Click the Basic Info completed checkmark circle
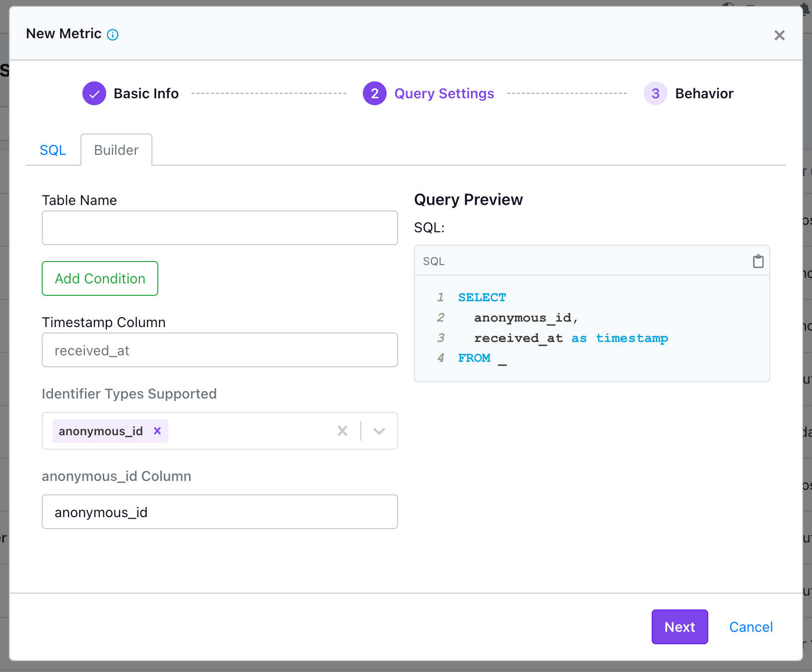Image resolution: width=812 pixels, height=672 pixels. click(x=94, y=93)
